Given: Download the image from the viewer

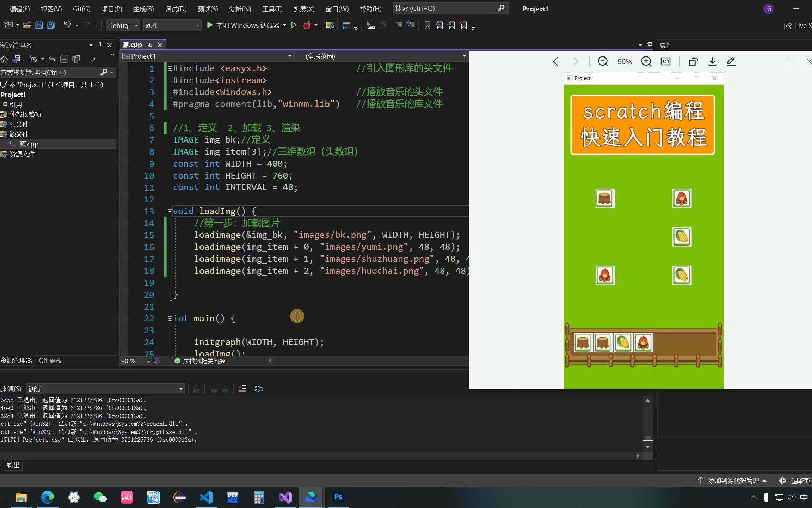Looking at the screenshot, I should coord(712,62).
